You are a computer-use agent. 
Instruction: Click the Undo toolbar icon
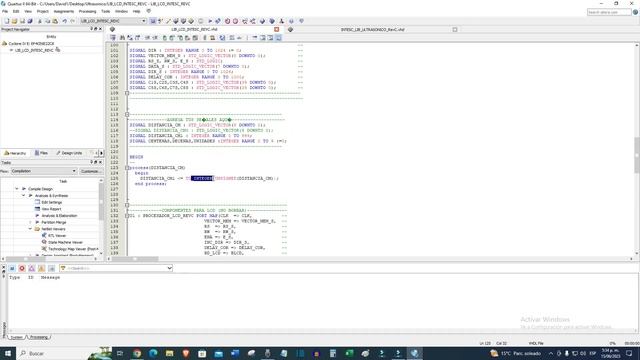coord(64,21)
